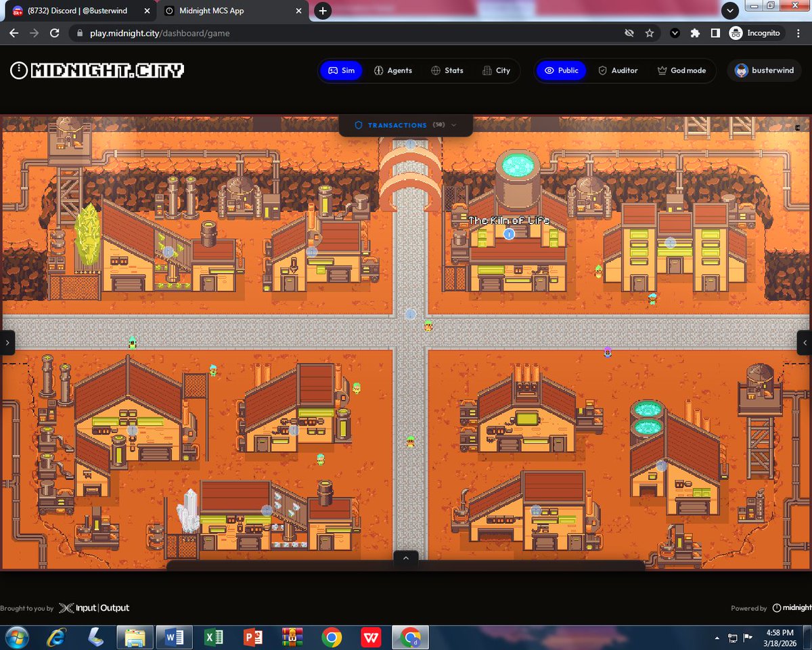Open Excel from the taskbar

pos(214,637)
